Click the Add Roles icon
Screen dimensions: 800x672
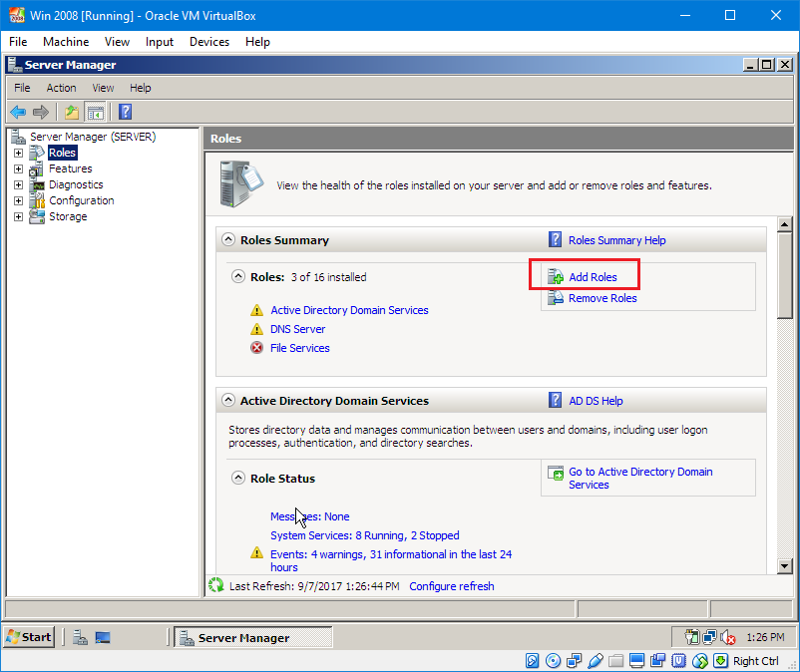[x=555, y=277]
